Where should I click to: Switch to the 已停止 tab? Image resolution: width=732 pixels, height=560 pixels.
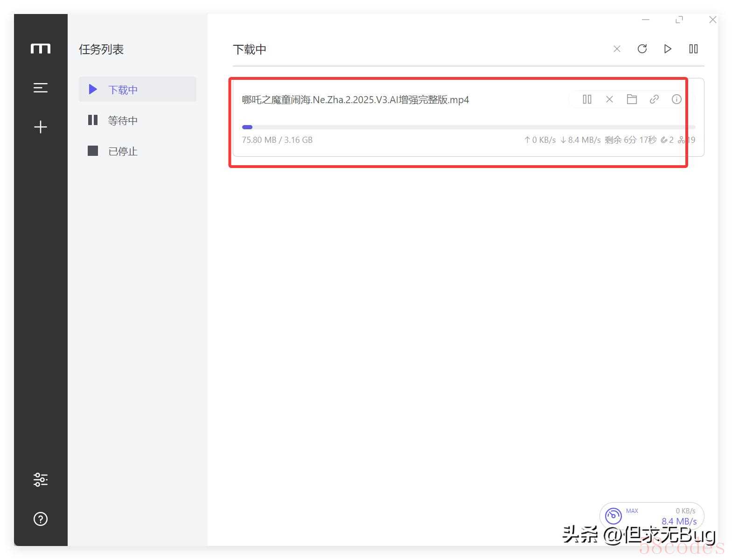[137, 151]
